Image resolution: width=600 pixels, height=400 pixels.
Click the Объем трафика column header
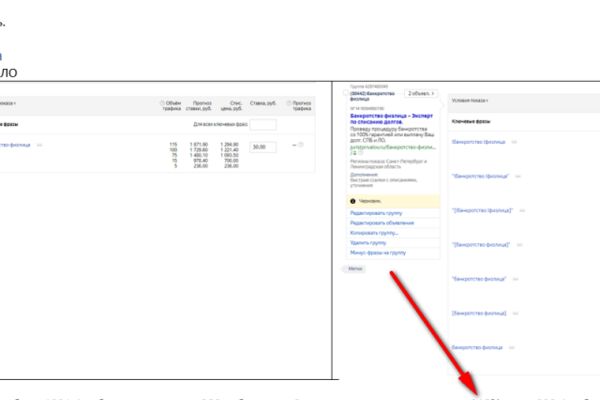coord(171,106)
